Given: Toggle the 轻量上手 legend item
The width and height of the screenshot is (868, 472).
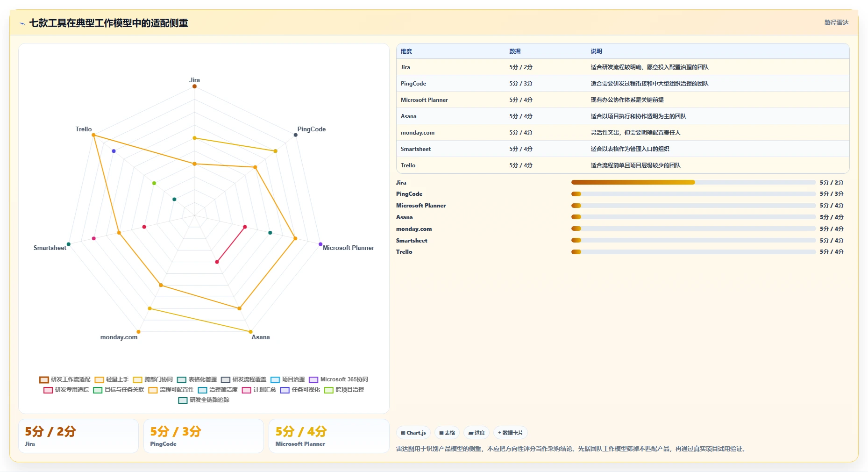Looking at the screenshot, I should [112, 379].
